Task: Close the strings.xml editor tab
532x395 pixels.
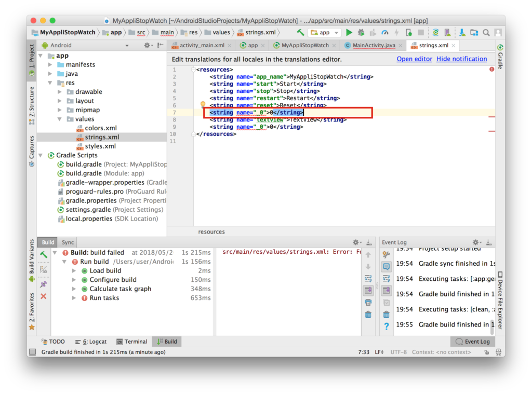Action: click(x=453, y=46)
